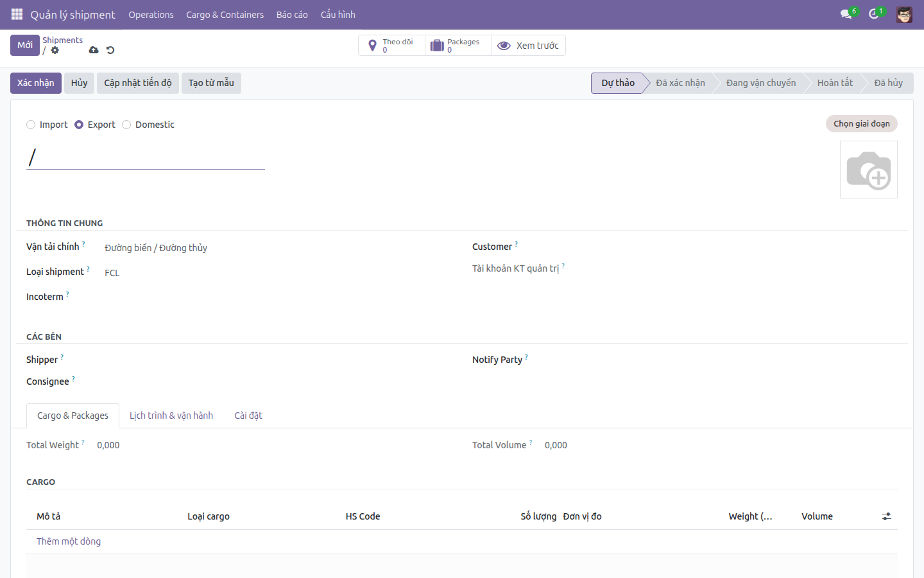Click the gear actions icon under Shipments
The width and height of the screenshot is (924, 578).
(55, 50)
